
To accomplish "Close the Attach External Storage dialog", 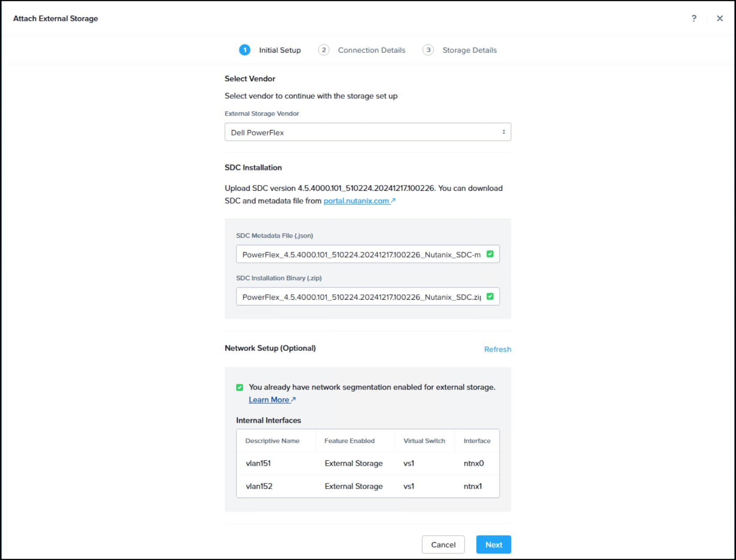I will click(x=720, y=18).
